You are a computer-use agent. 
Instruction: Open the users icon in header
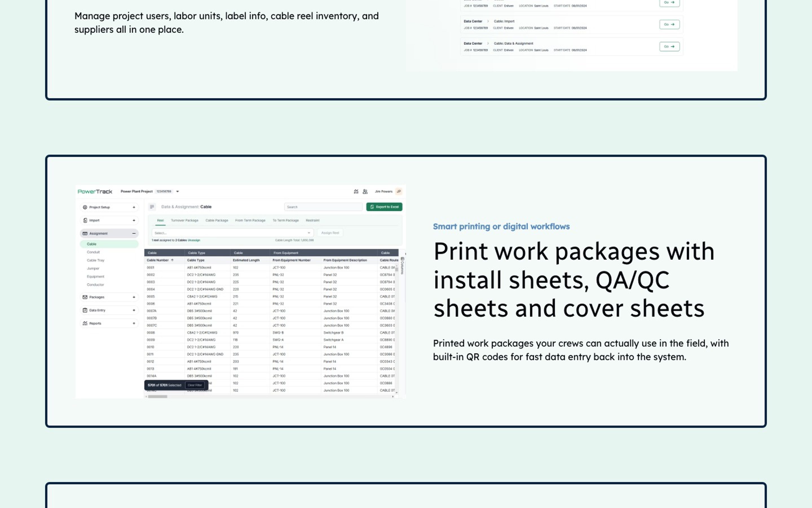[365, 192]
